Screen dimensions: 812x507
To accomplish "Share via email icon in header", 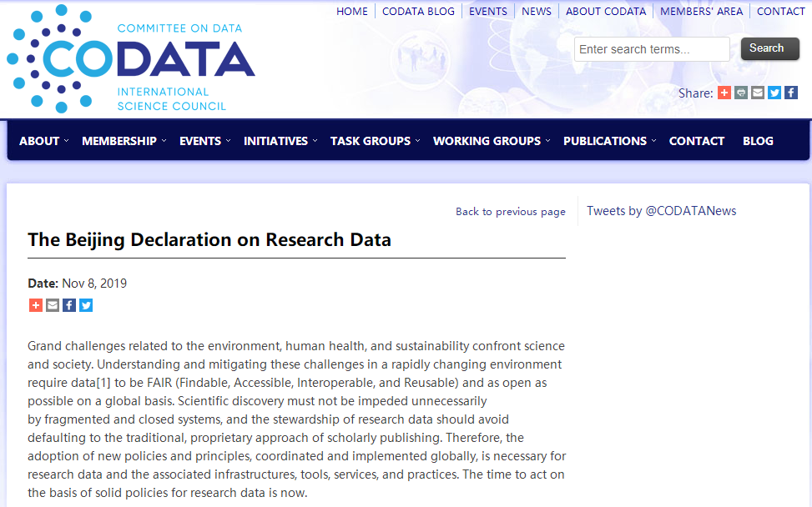I will click(758, 93).
